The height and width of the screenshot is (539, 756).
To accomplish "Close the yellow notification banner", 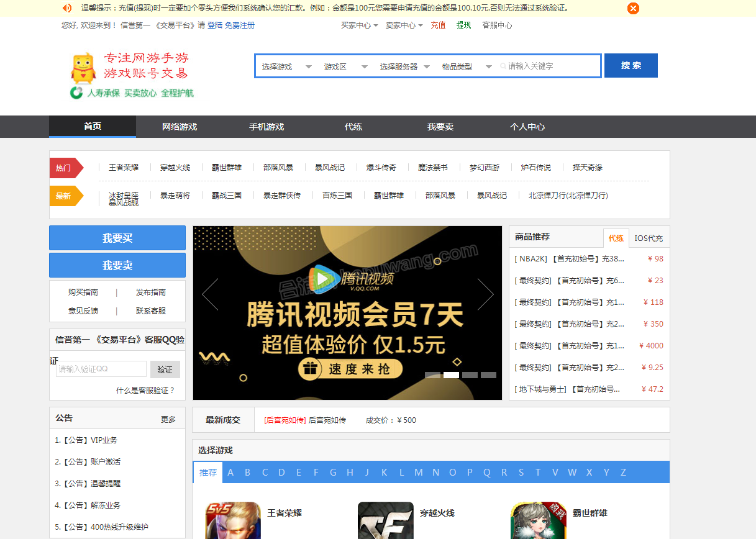I will [x=633, y=8].
